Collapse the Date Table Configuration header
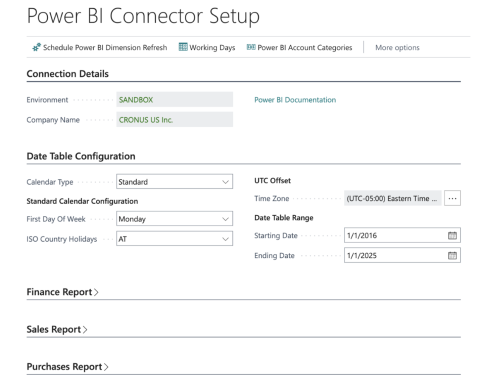The height and width of the screenshot is (383, 480). tap(81, 156)
